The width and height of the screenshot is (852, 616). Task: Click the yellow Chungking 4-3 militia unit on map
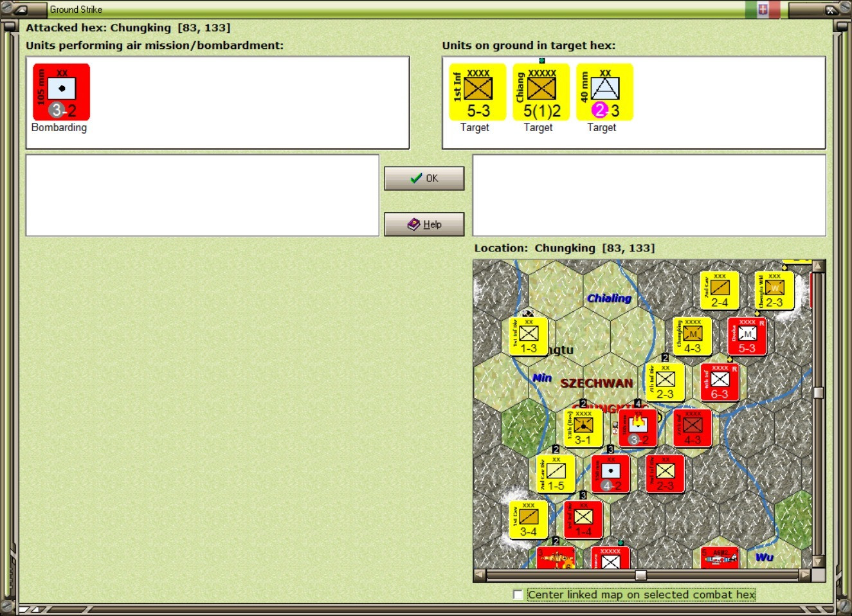coord(692,336)
